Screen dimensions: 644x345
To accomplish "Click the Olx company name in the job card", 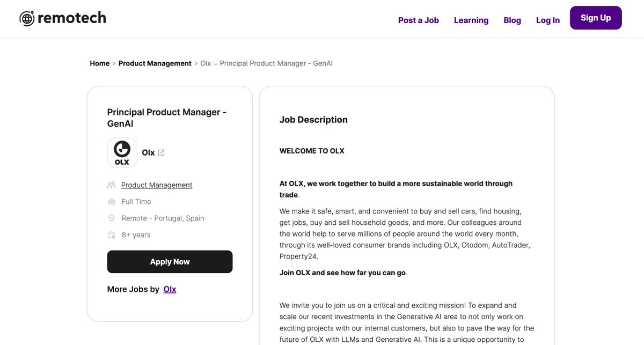I will pos(148,152).
